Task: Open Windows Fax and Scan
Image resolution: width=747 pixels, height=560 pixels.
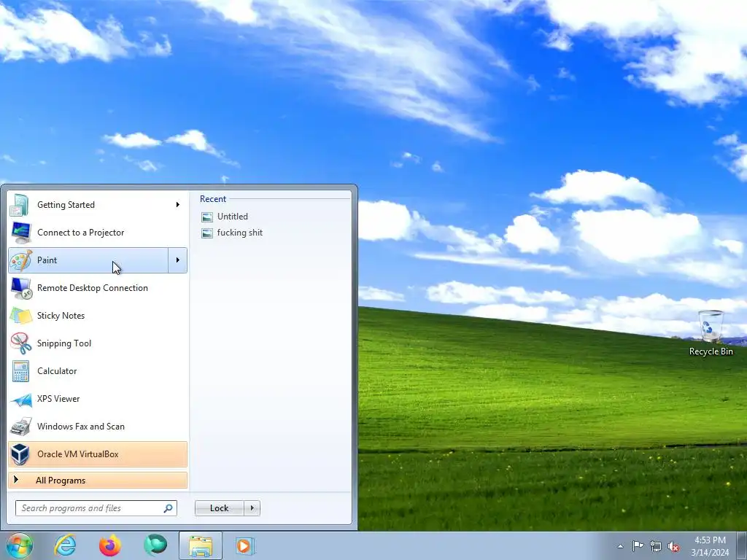Action: click(97, 427)
